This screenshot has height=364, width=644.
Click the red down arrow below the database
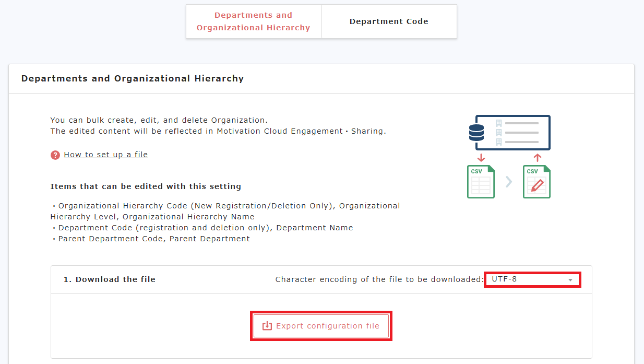click(481, 158)
